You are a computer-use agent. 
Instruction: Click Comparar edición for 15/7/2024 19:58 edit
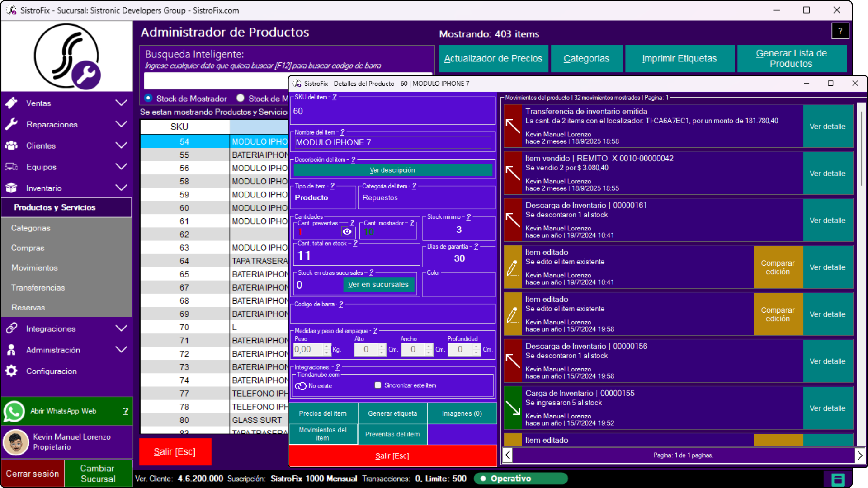click(778, 314)
